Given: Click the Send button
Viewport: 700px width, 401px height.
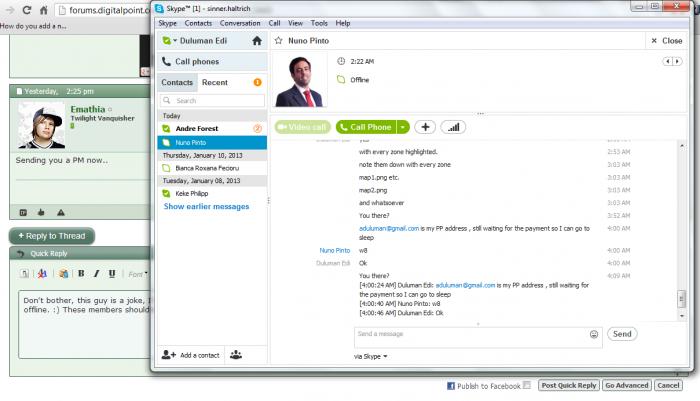Looking at the screenshot, I should (x=622, y=334).
